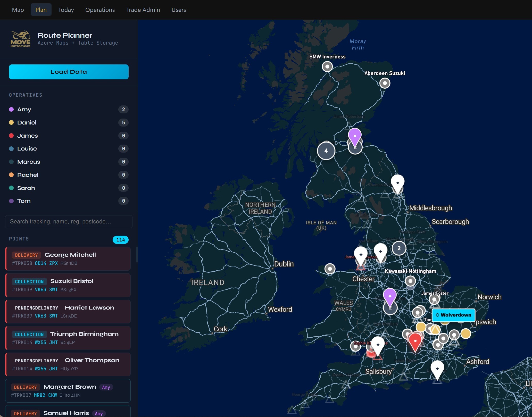The height and width of the screenshot is (417, 532).
Task: Go to Trade Admin tab
Action: tap(143, 10)
